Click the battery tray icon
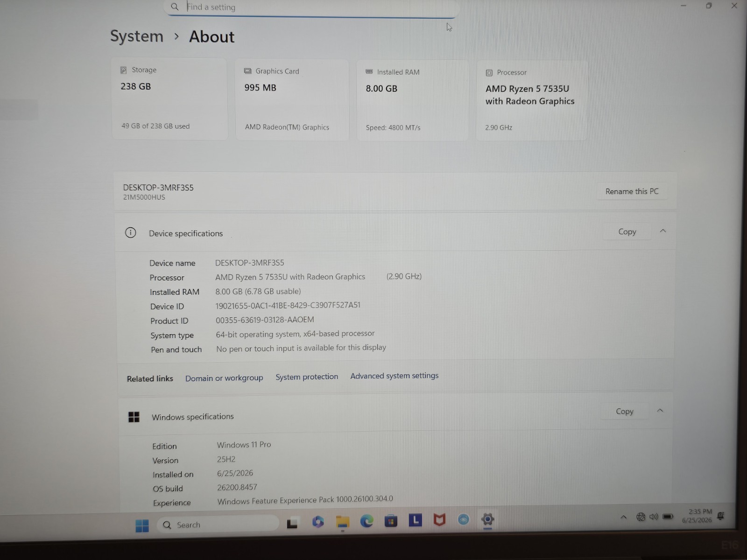Viewport: 747px width, 560px height. pyautogui.click(x=668, y=517)
